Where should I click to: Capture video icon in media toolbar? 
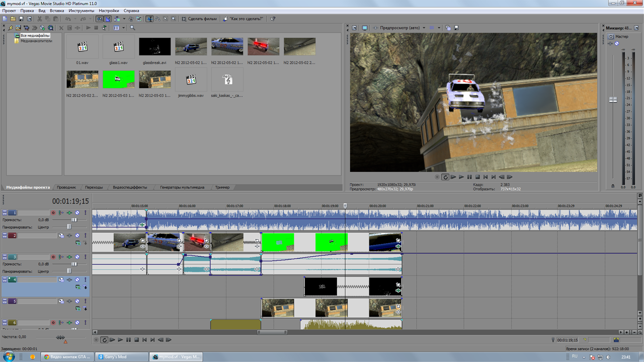click(27, 28)
